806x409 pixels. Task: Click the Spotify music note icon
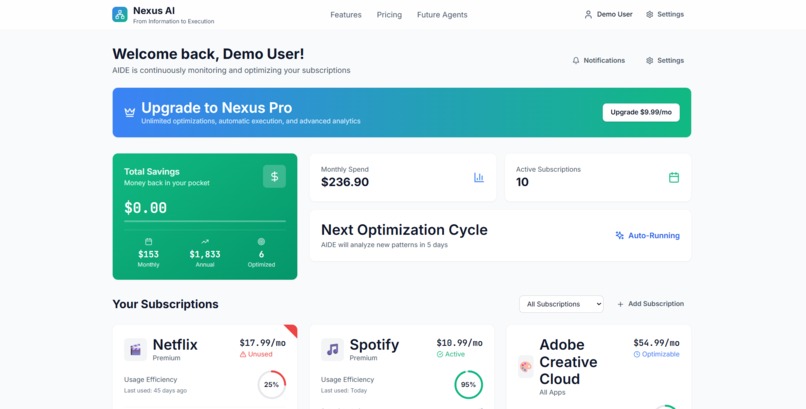pyautogui.click(x=333, y=350)
